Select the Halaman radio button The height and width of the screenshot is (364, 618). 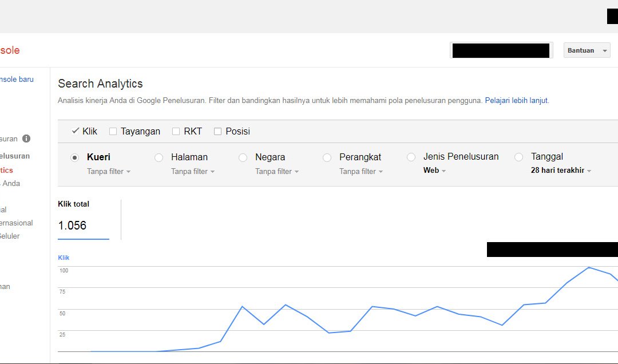point(159,157)
